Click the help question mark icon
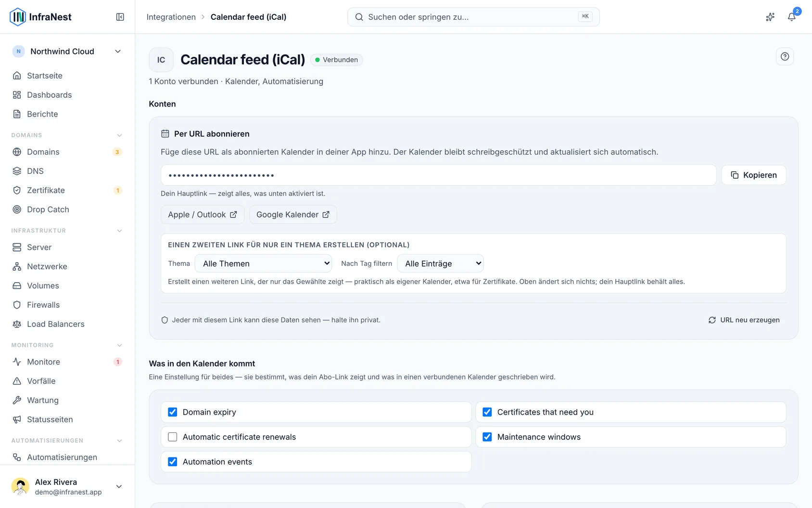This screenshot has width=812, height=508. (785, 56)
